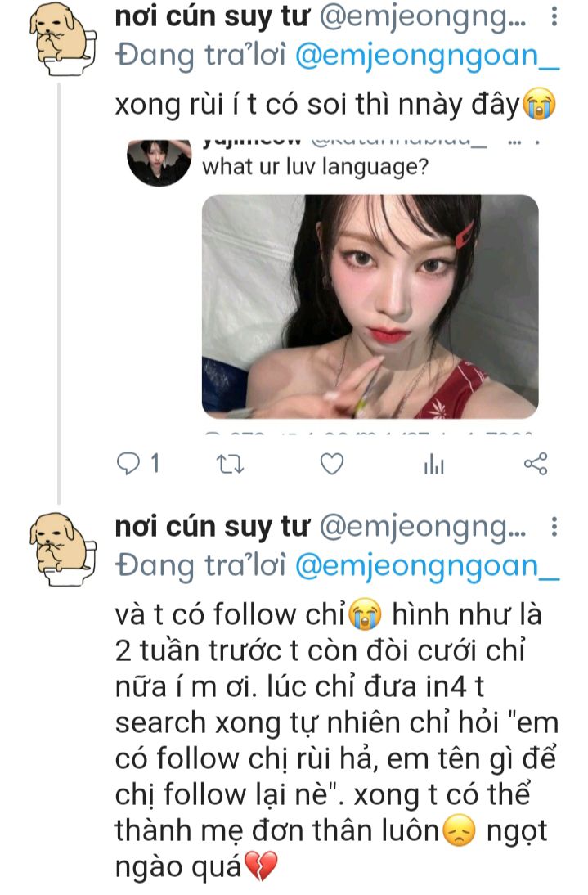Open more options menu of second tweet
588x895 pixels.
pos(554,526)
